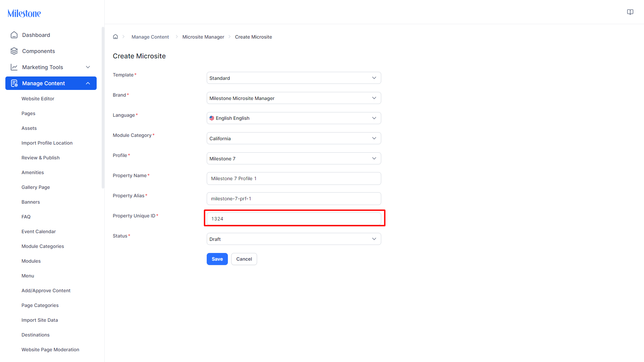Cancel microsite creation
Image resolution: width=644 pixels, height=362 pixels.
244,259
